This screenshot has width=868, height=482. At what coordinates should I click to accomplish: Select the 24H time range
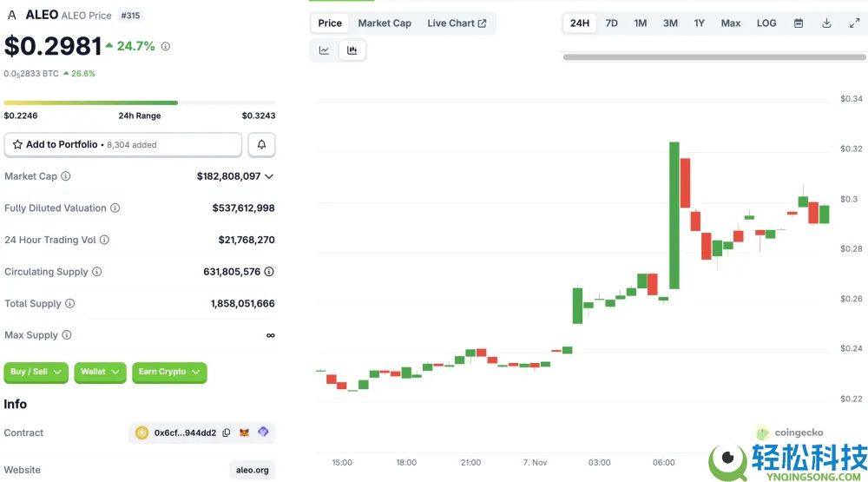[580, 23]
